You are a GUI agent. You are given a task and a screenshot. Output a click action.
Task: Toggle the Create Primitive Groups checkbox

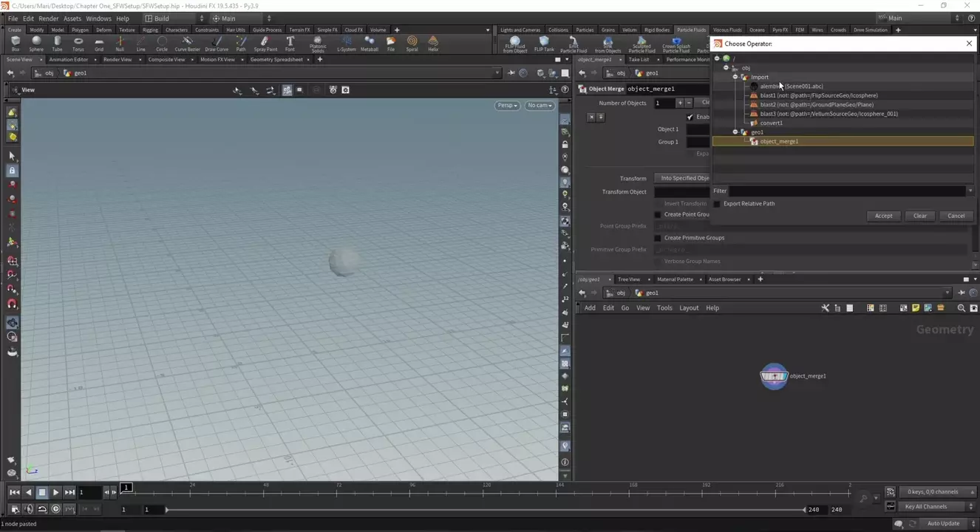[x=658, y=238]
